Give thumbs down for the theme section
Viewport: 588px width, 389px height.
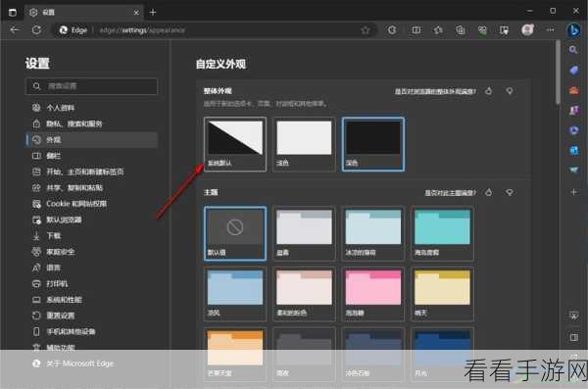click(x=510, y=192)
